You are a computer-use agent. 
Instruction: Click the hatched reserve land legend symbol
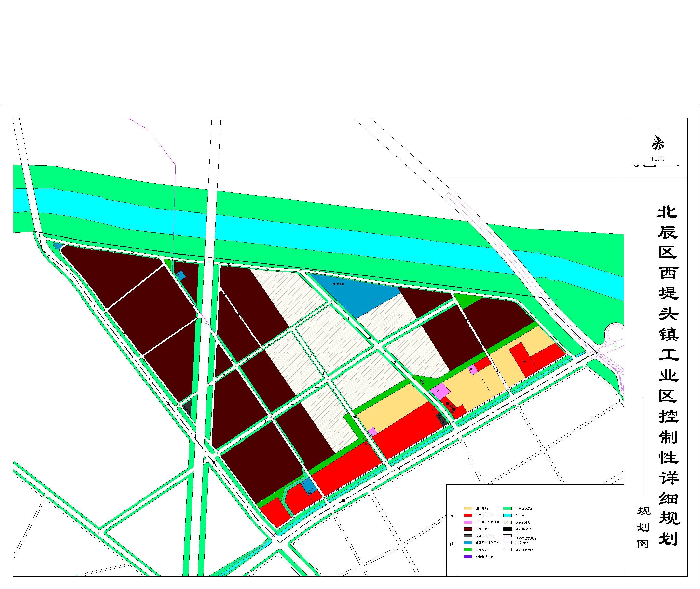point(507,522)
